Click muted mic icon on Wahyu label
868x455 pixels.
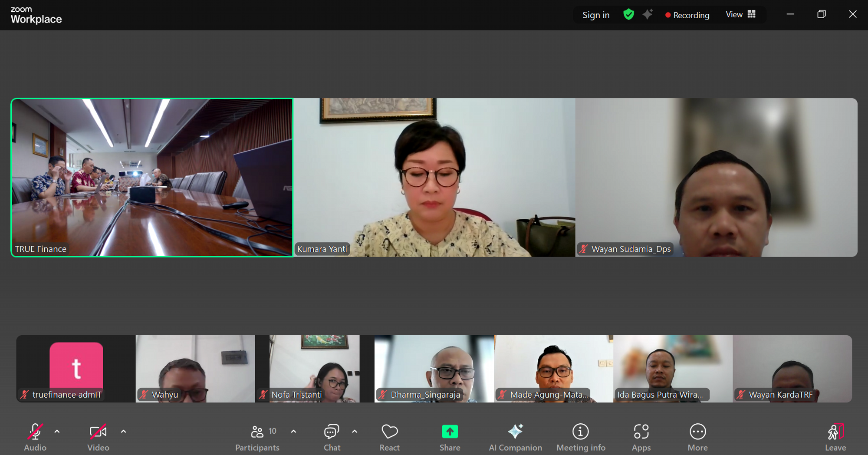[x=144, y=395]
